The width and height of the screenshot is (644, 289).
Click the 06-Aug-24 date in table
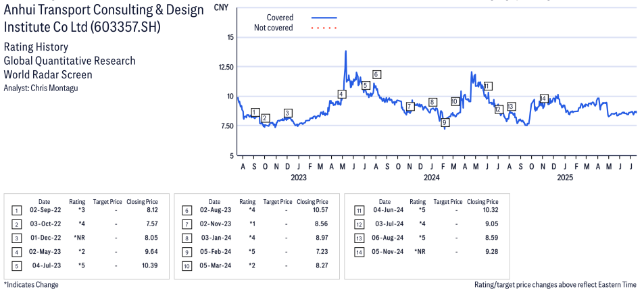tap(388, 238)
